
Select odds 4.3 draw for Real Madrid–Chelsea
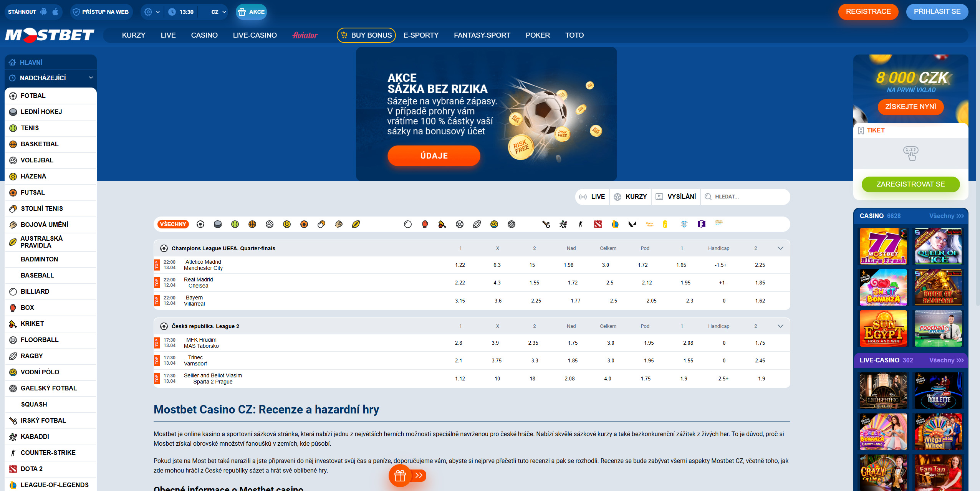tap(497, 283)
